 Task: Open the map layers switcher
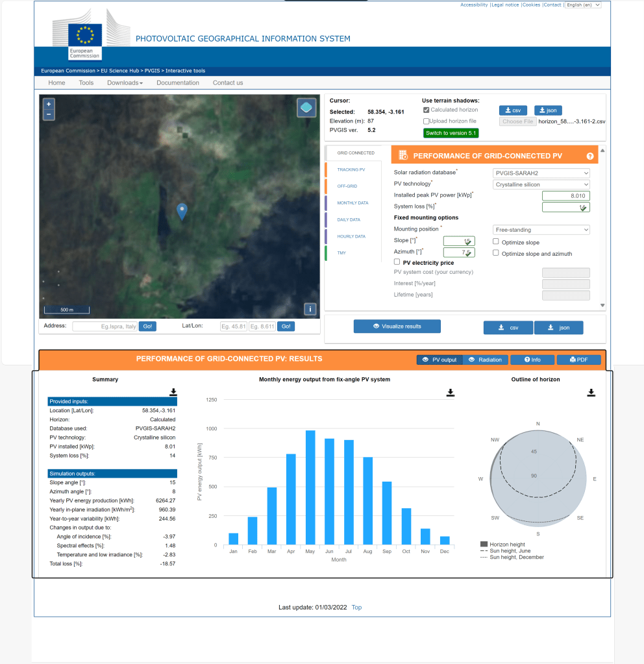coord(306,108)
